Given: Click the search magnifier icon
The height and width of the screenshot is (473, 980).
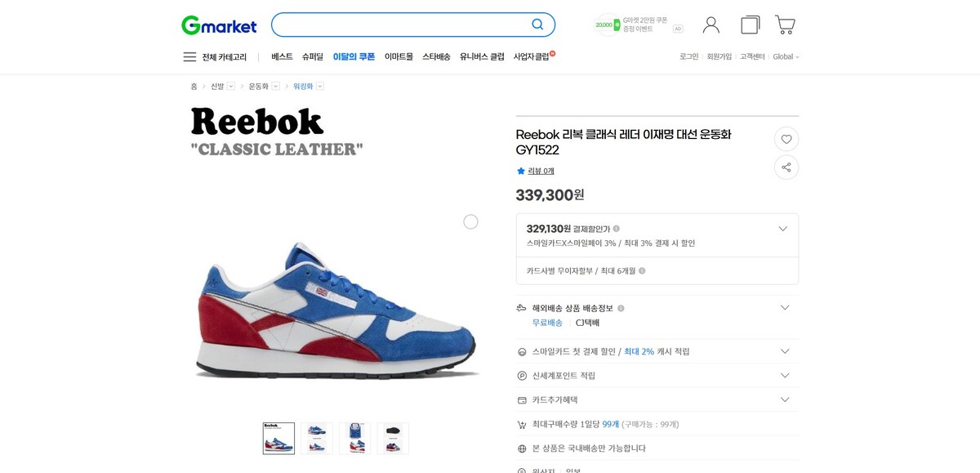Looking at the screenshot, I should [537, 25].
